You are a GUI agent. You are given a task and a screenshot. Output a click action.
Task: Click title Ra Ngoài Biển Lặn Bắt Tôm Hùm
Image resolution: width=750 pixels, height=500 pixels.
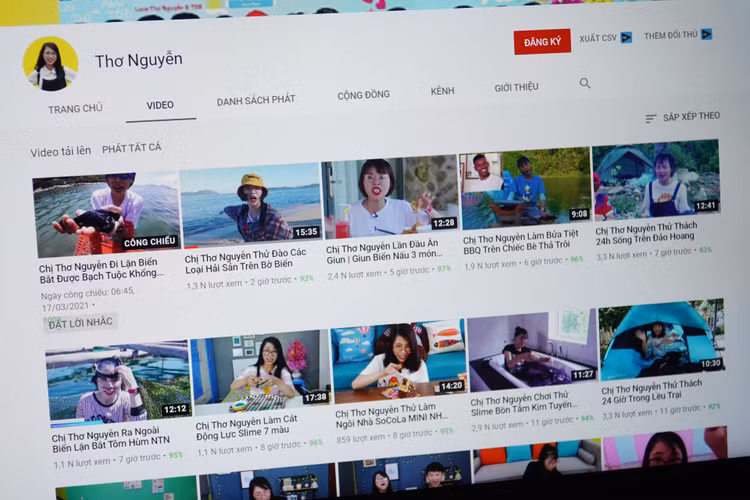pyautogui.click(x=110, y=441)
